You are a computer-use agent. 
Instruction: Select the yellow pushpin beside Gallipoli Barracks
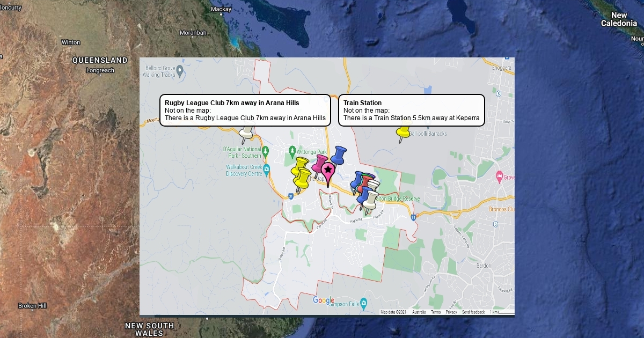[x=403, y=131]
